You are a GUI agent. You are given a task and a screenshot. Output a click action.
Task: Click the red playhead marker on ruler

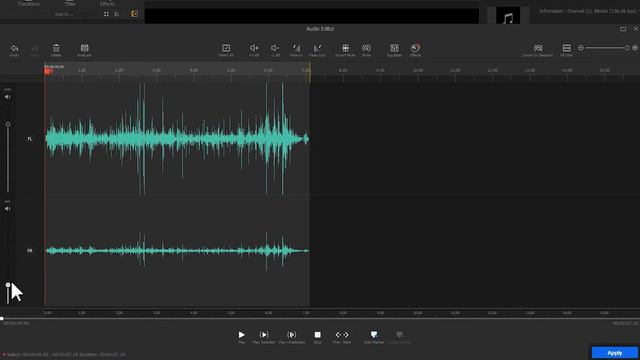49,71
